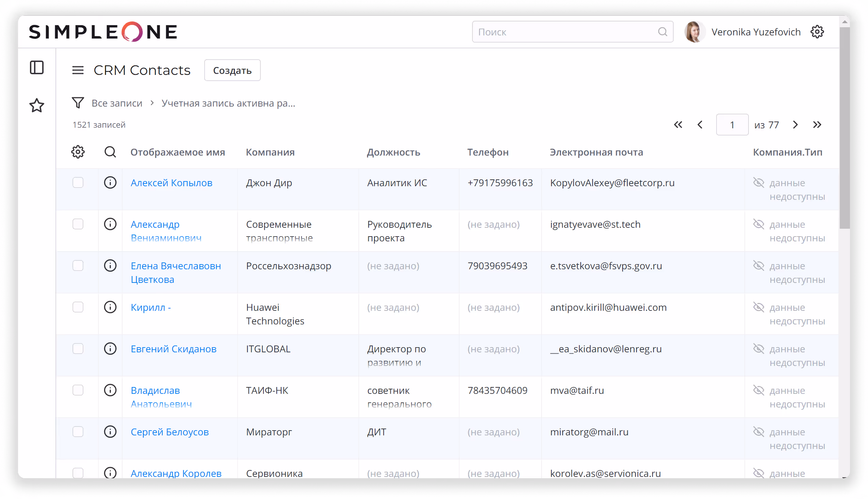This screenshot has height=499, width=868.
Task: Show info icon for Сергей Белоусов
Action: tap(110, 432)
